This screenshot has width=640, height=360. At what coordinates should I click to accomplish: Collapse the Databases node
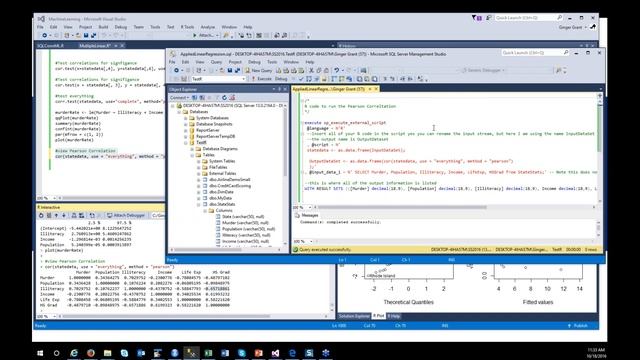(179, 112)
